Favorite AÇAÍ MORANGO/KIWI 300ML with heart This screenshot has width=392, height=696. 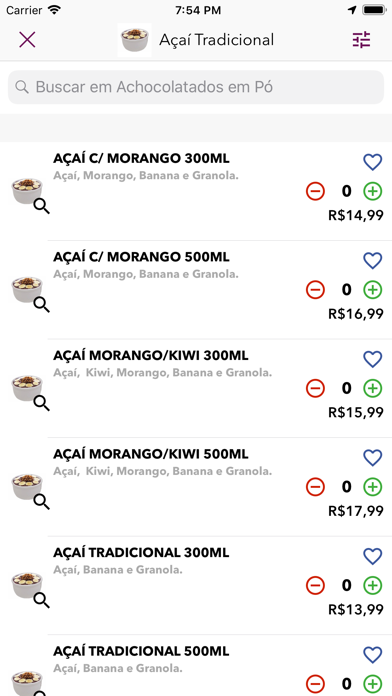pyautogui.click(x=372, y=360)
